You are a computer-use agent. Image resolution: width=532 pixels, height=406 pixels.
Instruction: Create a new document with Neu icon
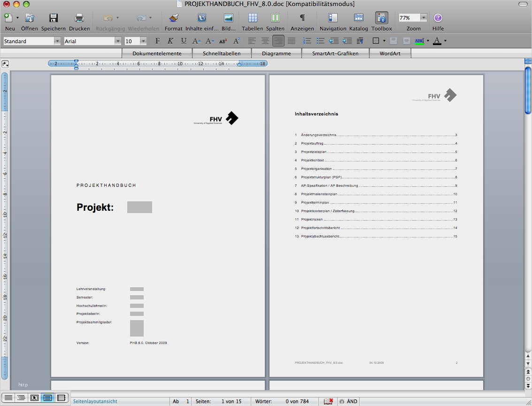(x=8, y=18)
